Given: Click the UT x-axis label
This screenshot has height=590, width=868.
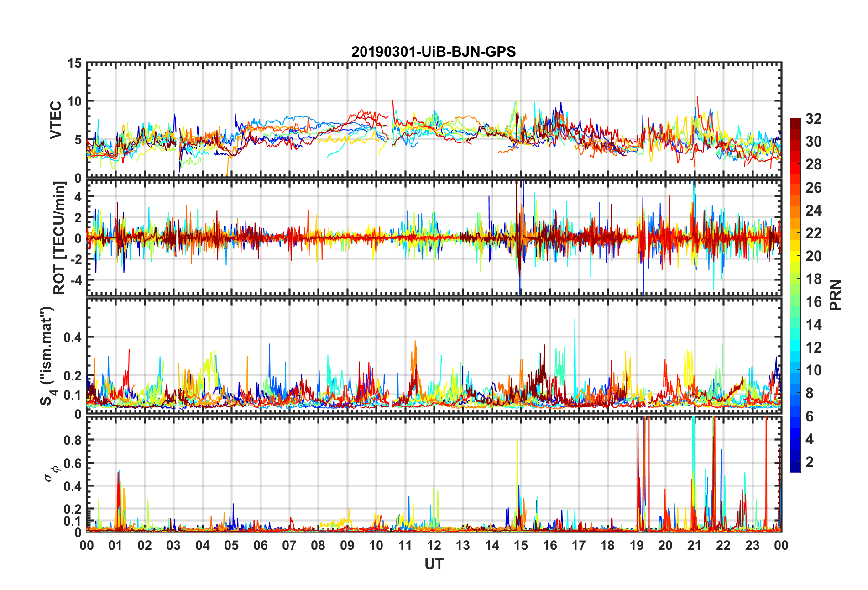Looking at the screenshot, I should point(434,564).
